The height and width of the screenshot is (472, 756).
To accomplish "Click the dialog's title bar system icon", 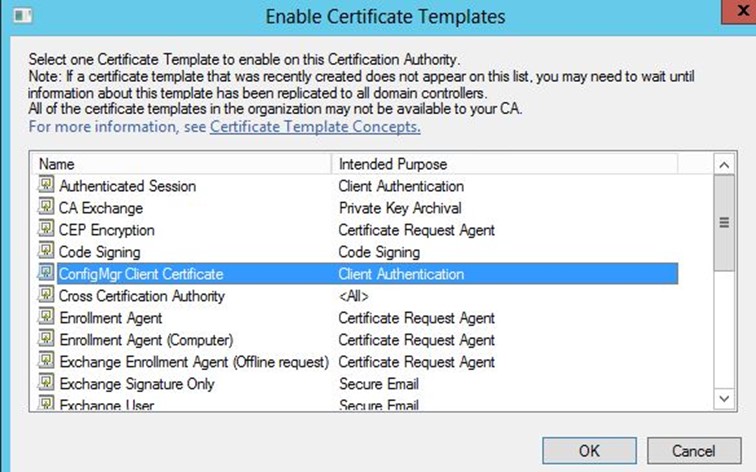I will [x=22, y=16].
